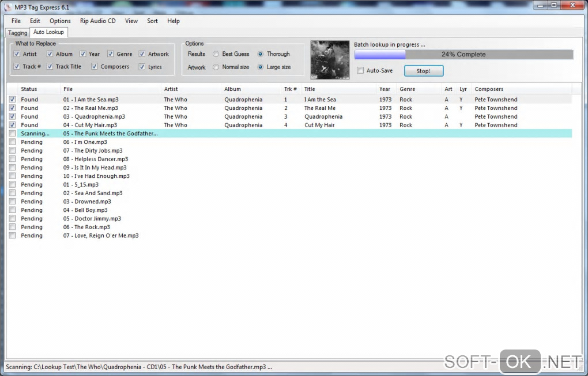Open the Edit menu
Screen dimensions: 588x376
pyautogui.click(x=35, y=21)
